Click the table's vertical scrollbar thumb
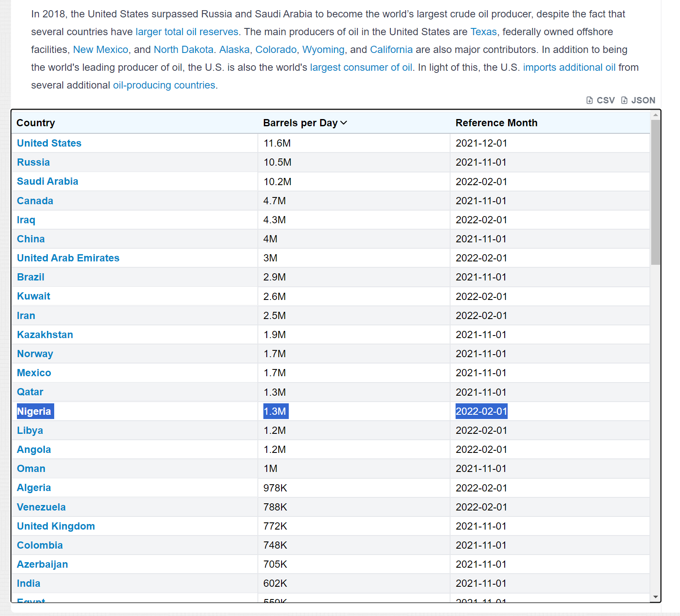 pyautogui.click(x=655, y=192)
